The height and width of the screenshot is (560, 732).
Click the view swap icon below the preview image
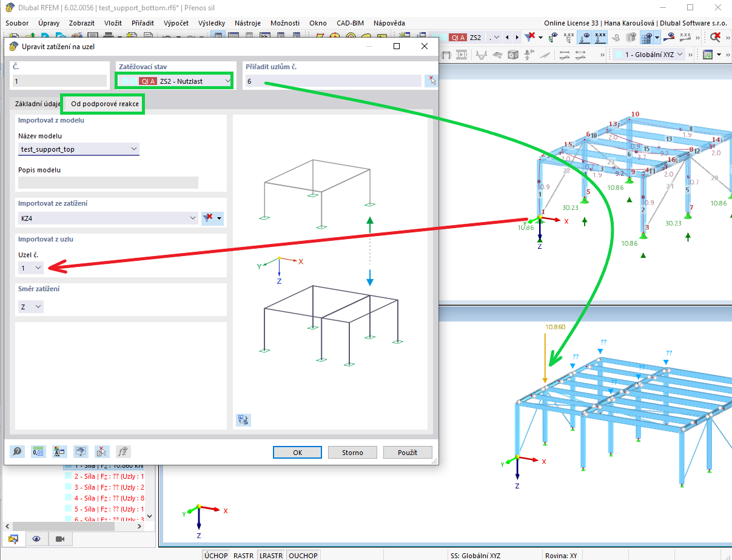[244, 419]
